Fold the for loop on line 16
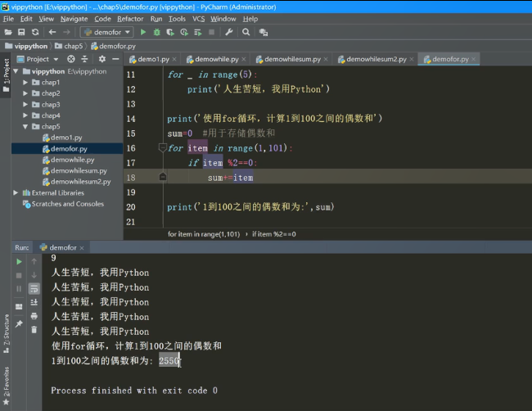532x411 pixels. click(163, 148)
